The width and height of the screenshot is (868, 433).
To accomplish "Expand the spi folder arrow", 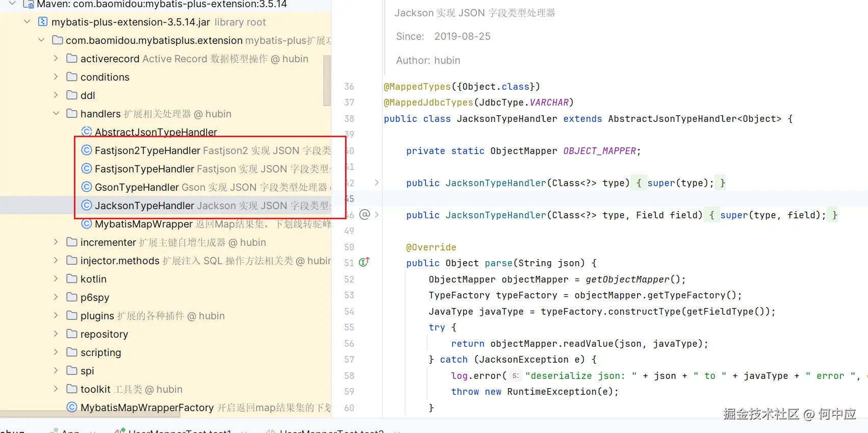I will click(x=56, y=371).
